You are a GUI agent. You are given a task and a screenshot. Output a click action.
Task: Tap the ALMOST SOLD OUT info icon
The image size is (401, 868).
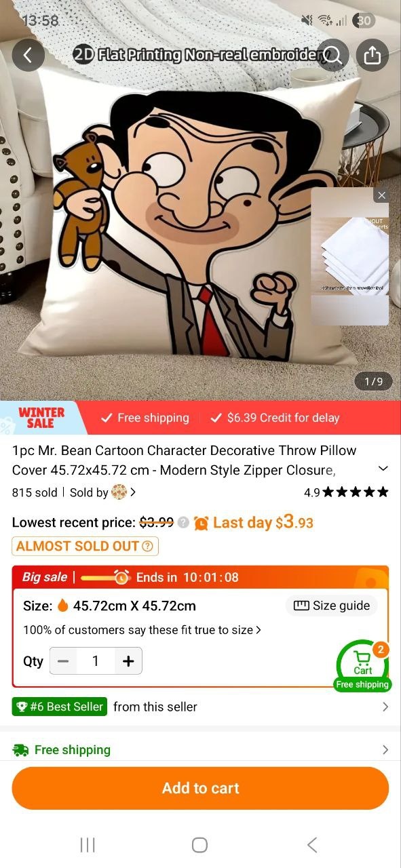coord(147,546)
